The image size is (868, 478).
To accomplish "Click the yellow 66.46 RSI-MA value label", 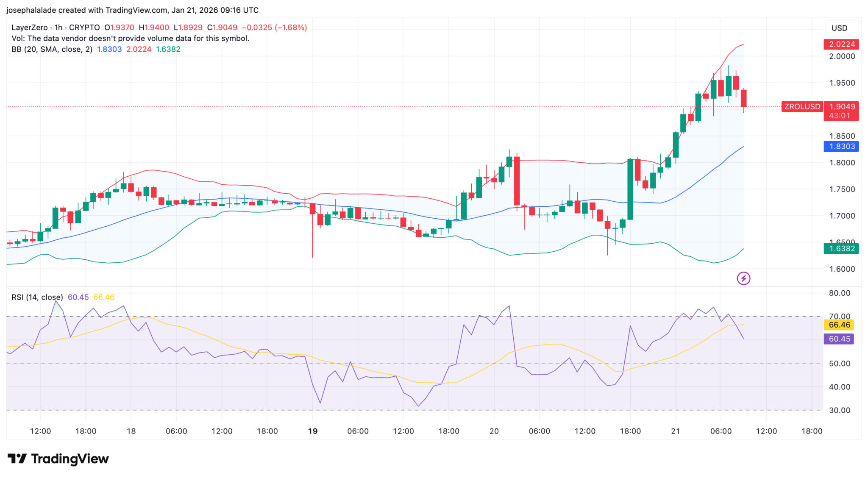I will tap(839, 325).
